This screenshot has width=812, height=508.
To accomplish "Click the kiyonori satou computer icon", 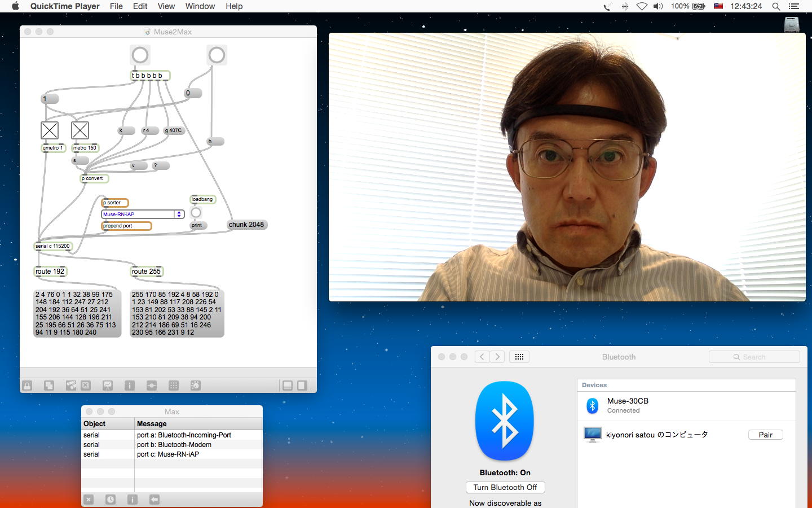I will 592,435.
